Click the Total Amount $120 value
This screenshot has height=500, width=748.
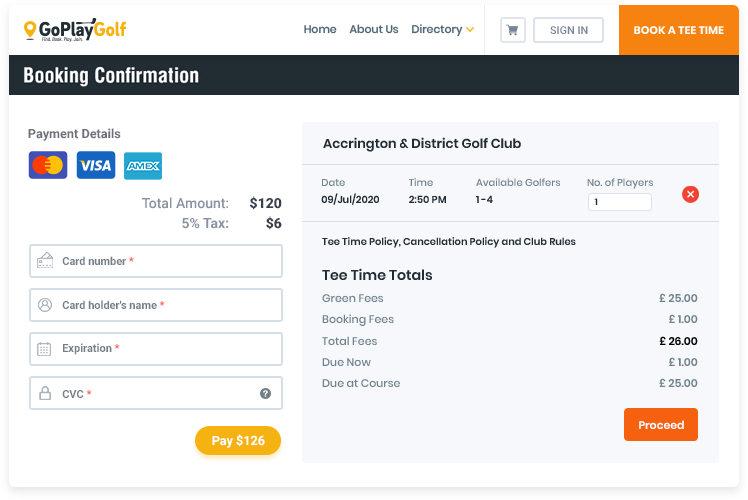[x=265, y=203]
